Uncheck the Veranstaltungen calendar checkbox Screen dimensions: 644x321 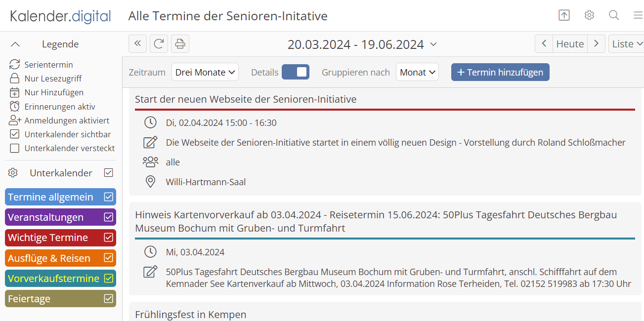pos(109,217)
